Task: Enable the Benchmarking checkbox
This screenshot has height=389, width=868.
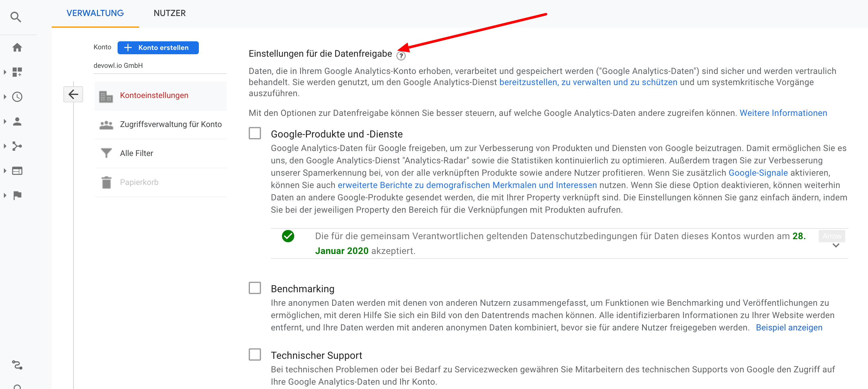Action: (255, 288)
